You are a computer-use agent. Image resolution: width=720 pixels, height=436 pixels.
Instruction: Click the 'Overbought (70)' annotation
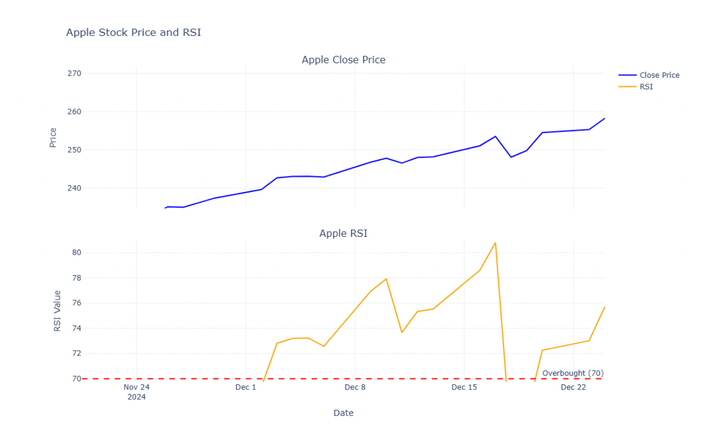pos(572,373)
